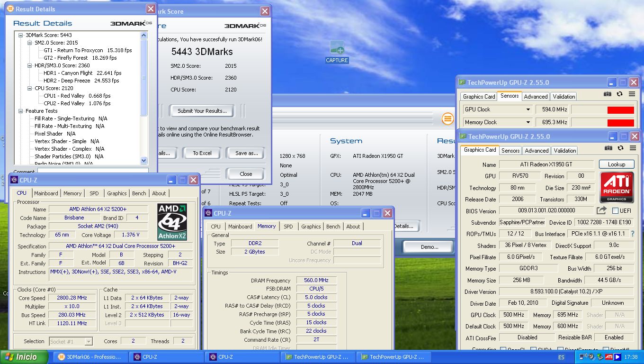Switch to Mainboard tab in left CPU-Z
The width and height of the screenshot is (644, 364).
pyautogui.click(x=46, y=193)
